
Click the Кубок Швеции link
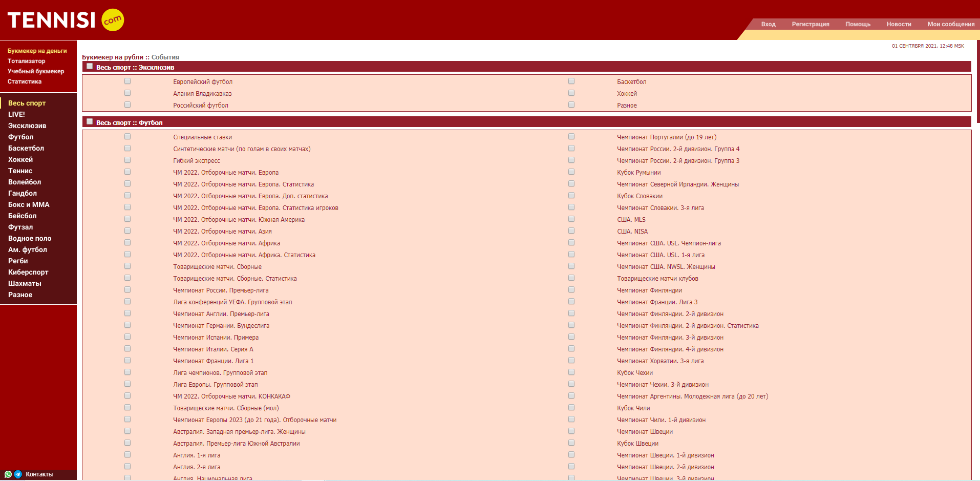637,444
